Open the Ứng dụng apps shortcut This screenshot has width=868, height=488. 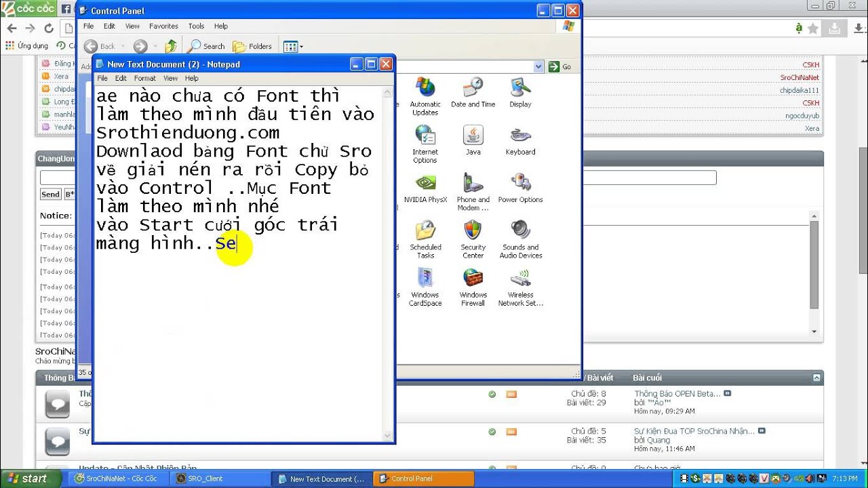pos(27,45)
